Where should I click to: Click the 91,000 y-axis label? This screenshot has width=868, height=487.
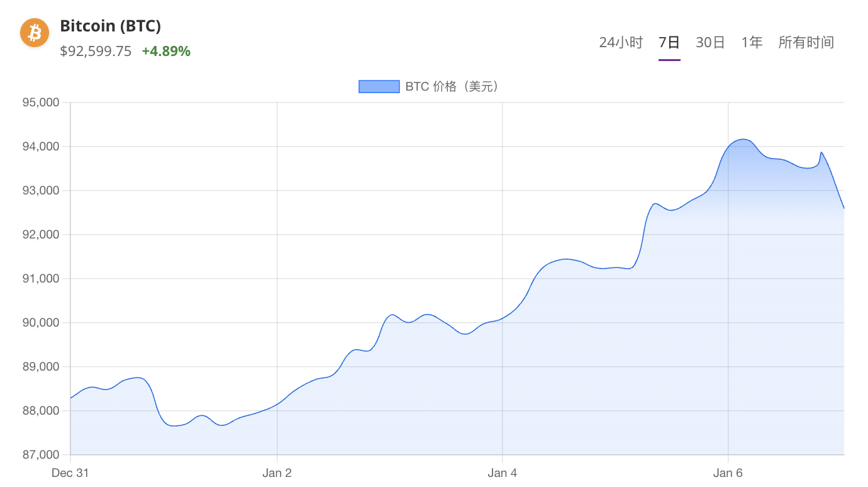(x=41, y=279)
